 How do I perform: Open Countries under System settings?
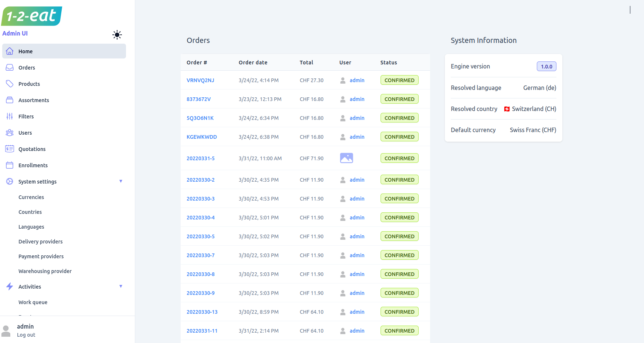pyautogui.click(x=30, y=212)
